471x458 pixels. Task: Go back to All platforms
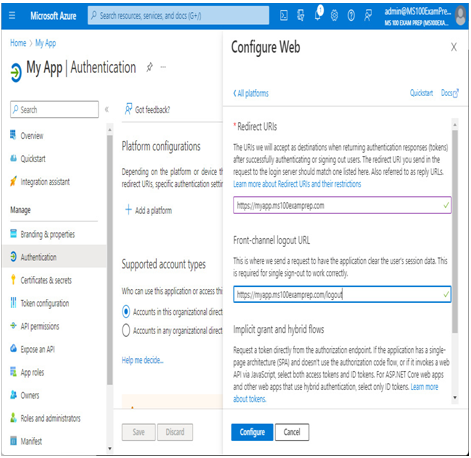coord(250,93)
